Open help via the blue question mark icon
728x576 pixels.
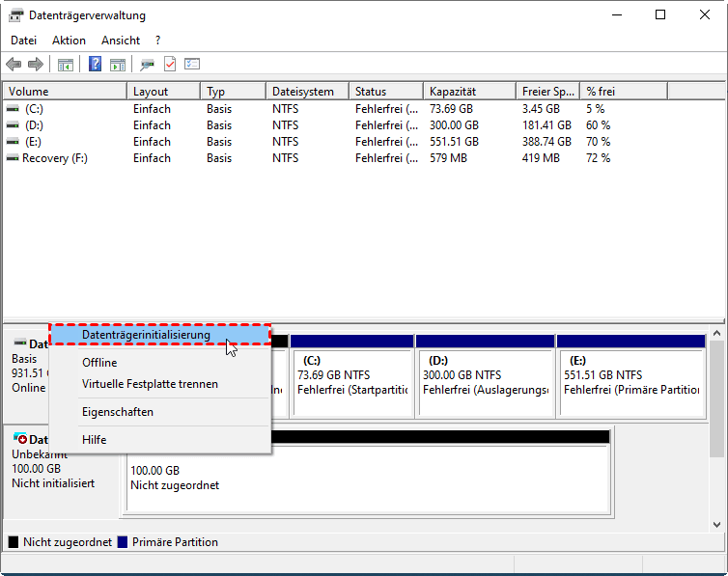[96, 64]
